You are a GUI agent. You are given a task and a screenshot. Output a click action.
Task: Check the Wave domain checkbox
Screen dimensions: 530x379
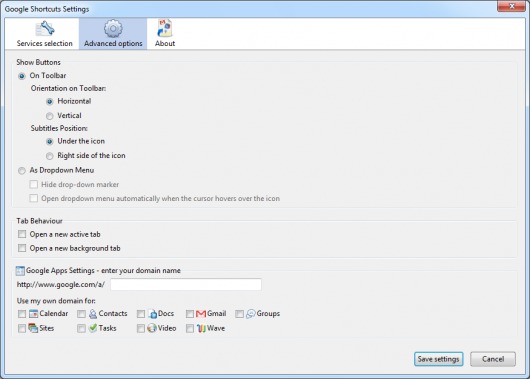coord(190,328)
